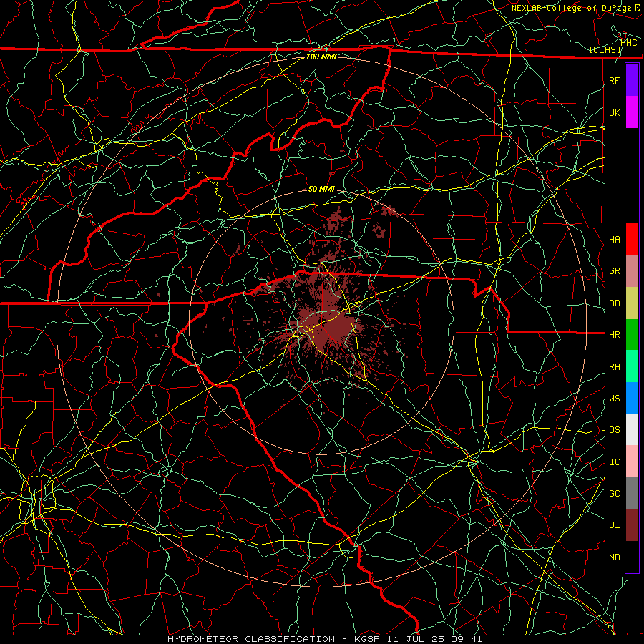The height and width of the screenshot is (644, 644).
Task: Click the HYDROMETEOR CLASSIFICATION title text
Action: (x=251, y=639)
